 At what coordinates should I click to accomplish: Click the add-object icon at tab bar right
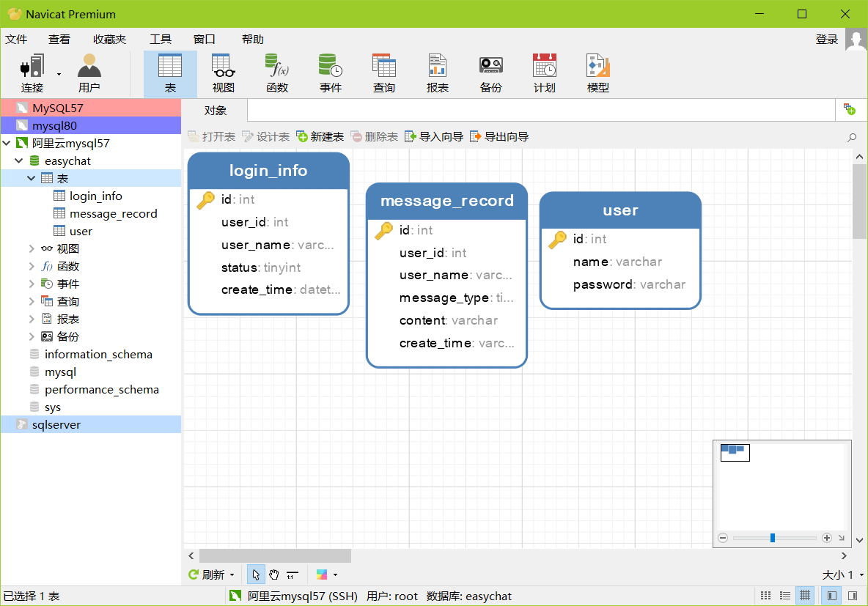click(x=849, y=109)
